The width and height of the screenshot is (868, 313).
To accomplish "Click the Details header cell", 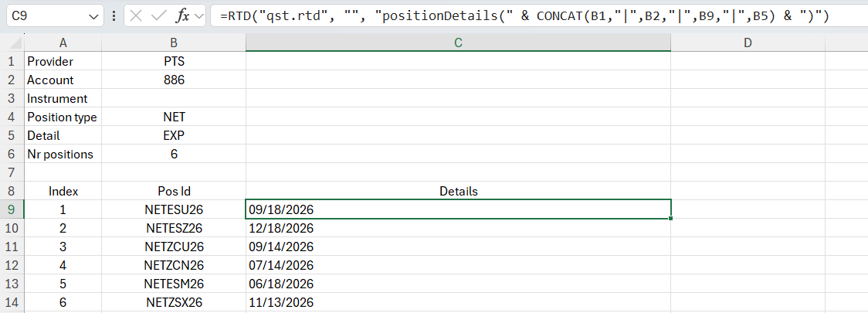I will (x=459, y=191).
